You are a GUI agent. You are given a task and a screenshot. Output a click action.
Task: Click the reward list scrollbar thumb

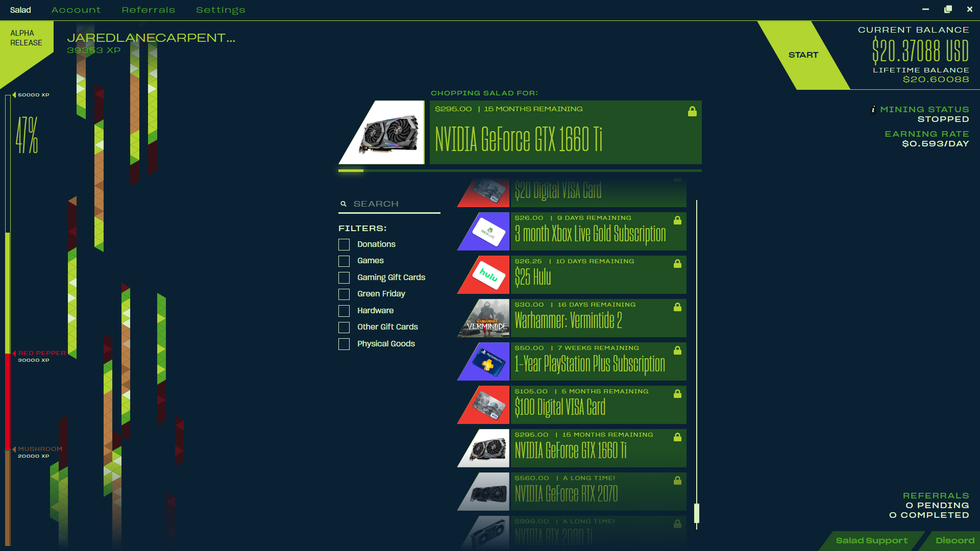pos(697,513)
